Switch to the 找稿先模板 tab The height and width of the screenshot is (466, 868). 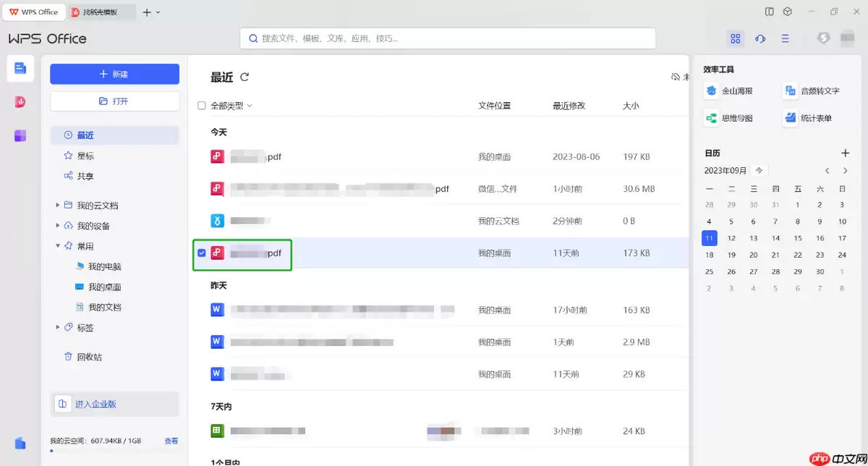click(101, 12)
